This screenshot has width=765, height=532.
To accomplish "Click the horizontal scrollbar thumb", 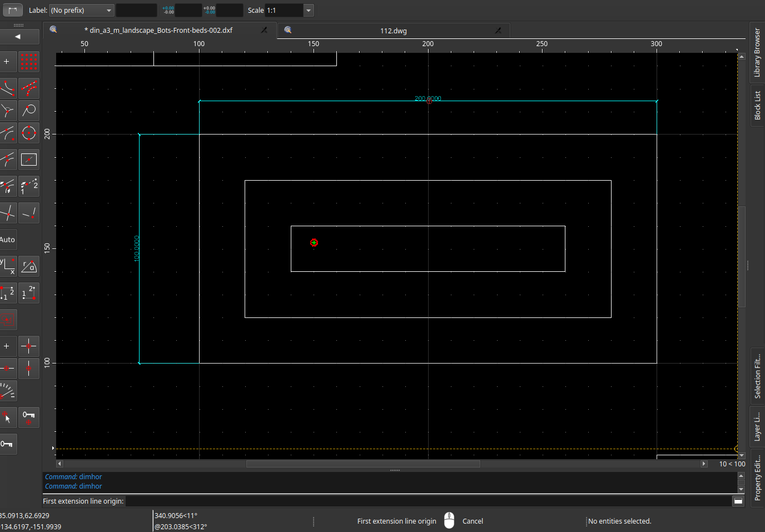I will click(363, 464).
